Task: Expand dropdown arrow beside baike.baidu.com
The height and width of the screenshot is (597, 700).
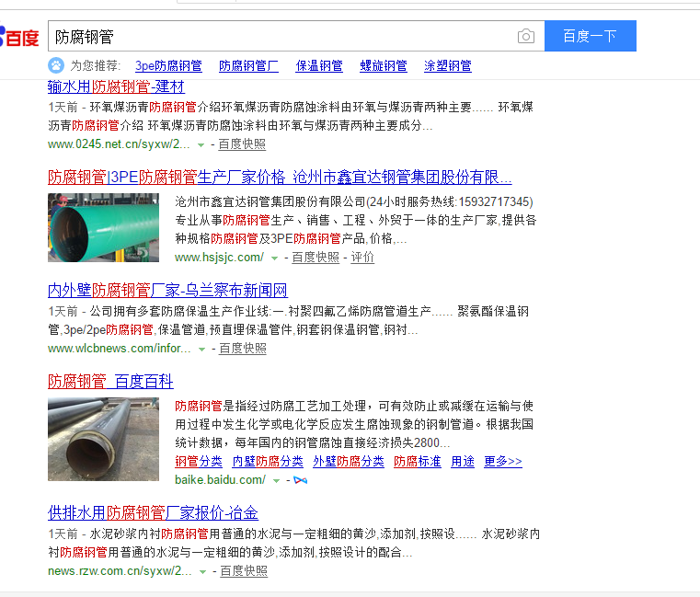Action: coord(276,481)
